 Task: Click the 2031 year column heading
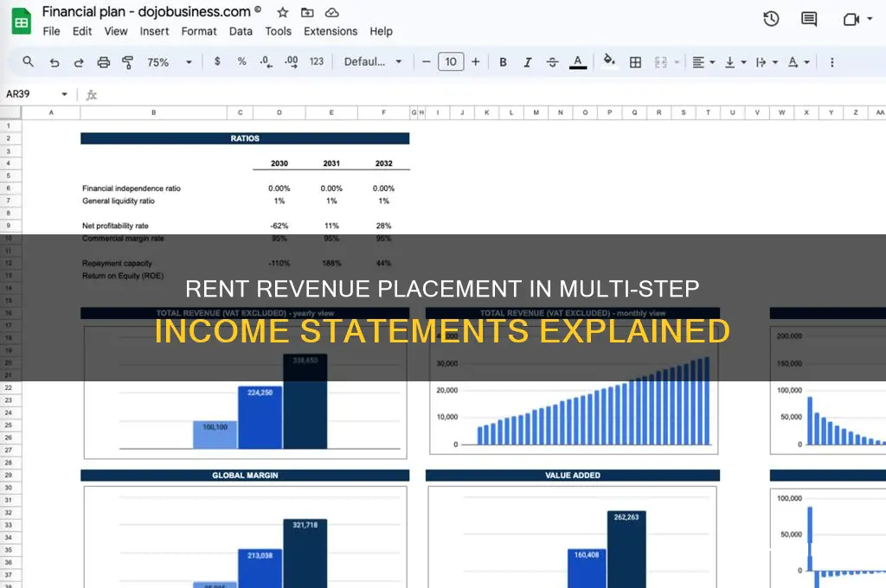(331, 163)
